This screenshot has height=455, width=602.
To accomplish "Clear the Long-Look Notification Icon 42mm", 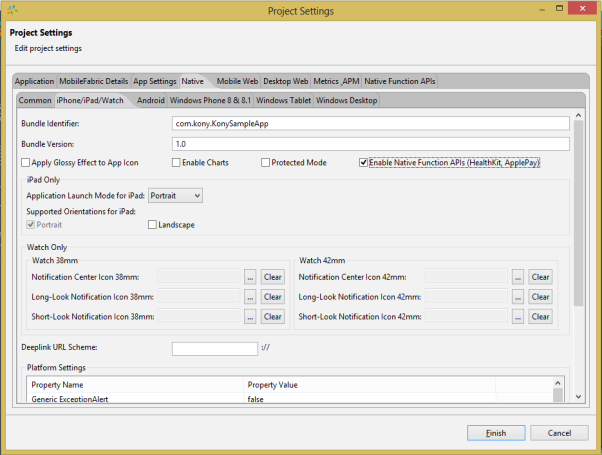I will tap(540, 297).
